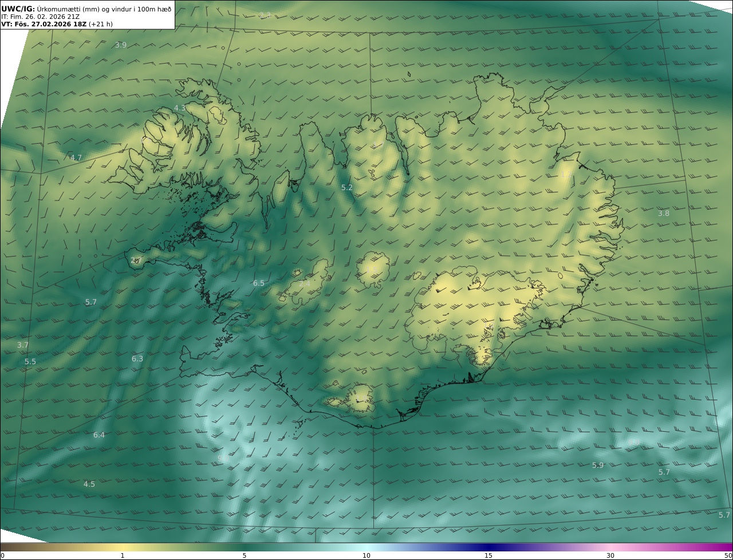Screen dimensions: 733x560
Task: Click the '10' tick on the colour scale
Action: click(366, 556)
